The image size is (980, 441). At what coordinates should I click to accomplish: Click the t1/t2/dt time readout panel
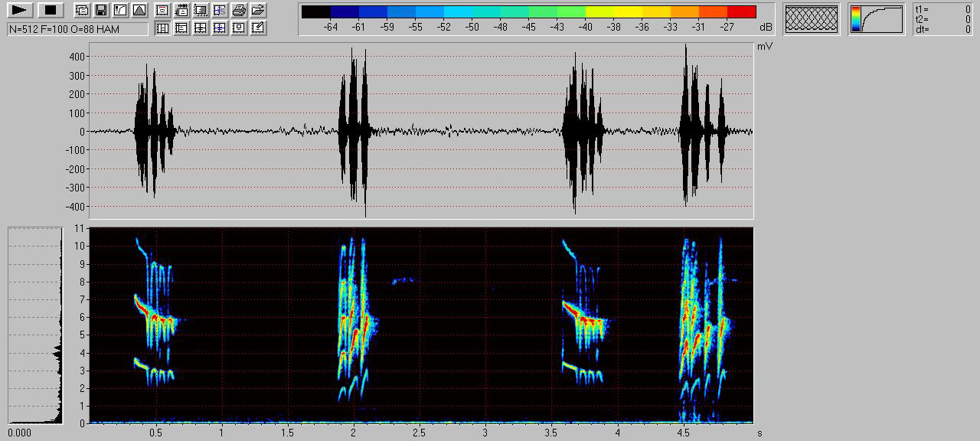[942, 19]
